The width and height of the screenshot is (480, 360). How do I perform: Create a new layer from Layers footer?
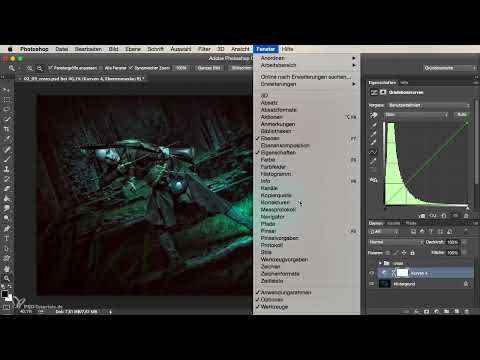[x=457, y=311]
